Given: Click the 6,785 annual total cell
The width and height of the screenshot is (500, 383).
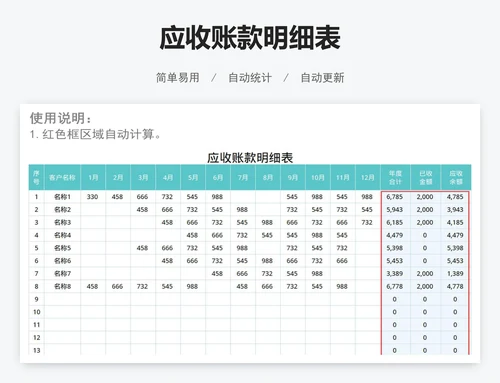Looking at the screenshot, I should [x=395, y=197].
